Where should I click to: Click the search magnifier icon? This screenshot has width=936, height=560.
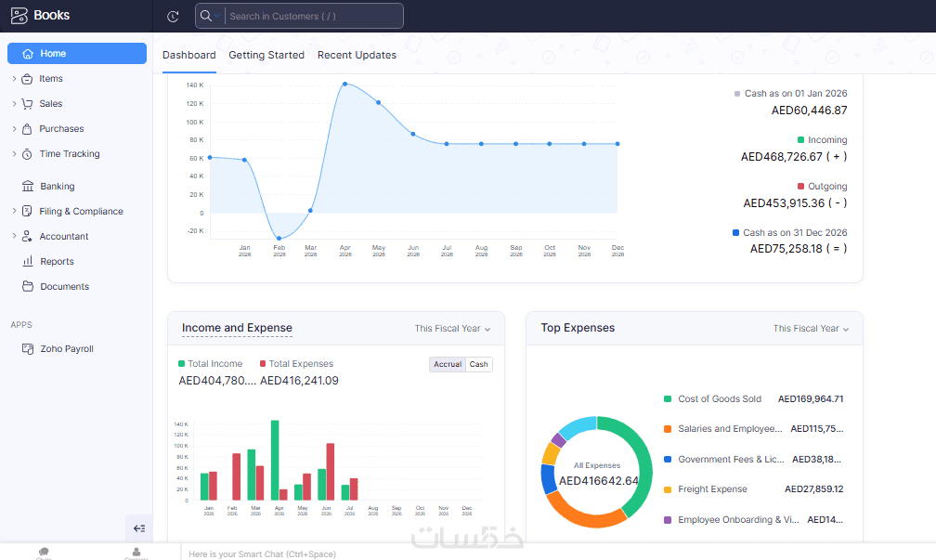click(206, 16)
